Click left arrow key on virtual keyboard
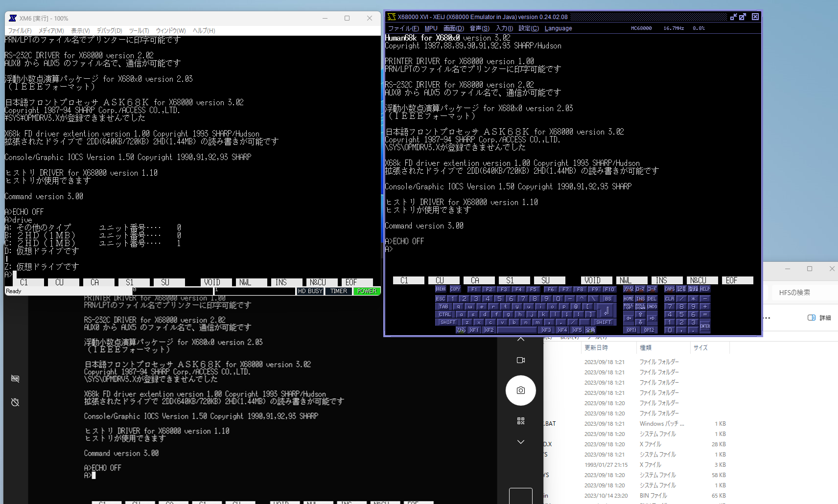Screen dimensions: 838x504 (x=629, y=319)
